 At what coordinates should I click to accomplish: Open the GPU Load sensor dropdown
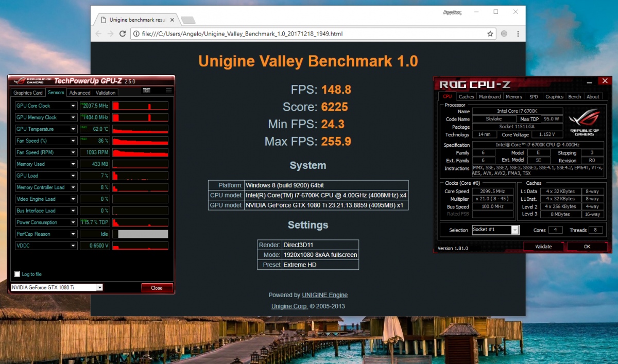74,176
